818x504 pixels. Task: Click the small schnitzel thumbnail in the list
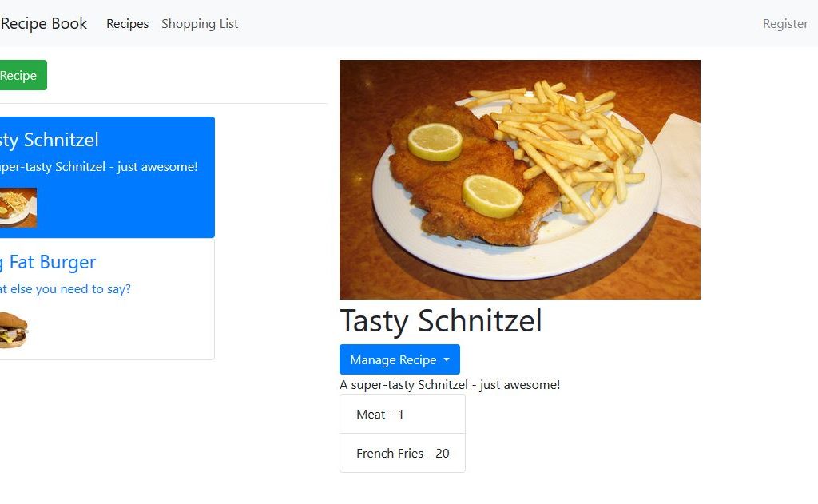click(x=18, y=208)
